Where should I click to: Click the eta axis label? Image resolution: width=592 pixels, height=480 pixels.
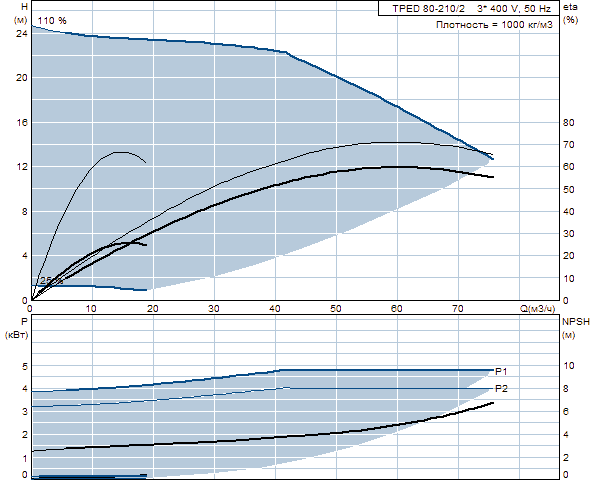pos(570,7)
